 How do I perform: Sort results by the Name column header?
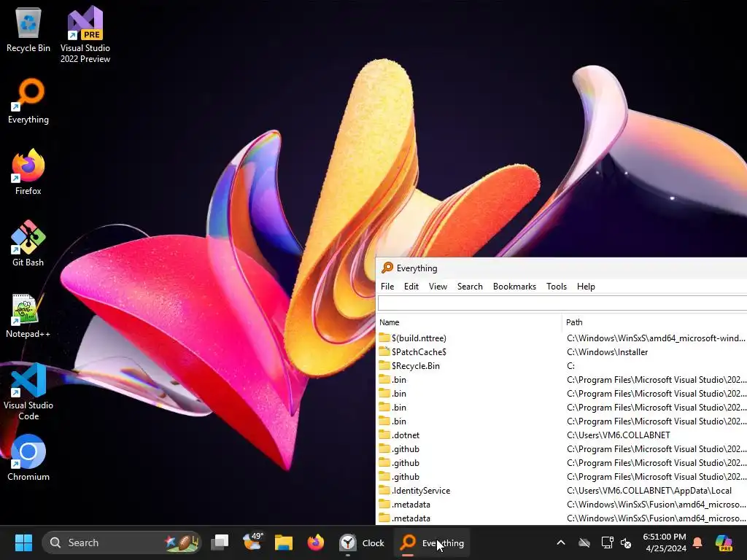point(469,322)
